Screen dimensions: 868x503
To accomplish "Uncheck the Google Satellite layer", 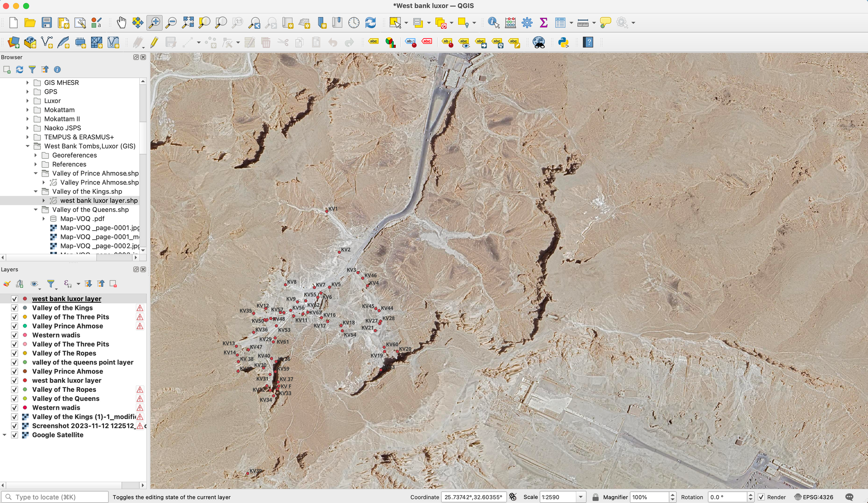I will (15, 435).
